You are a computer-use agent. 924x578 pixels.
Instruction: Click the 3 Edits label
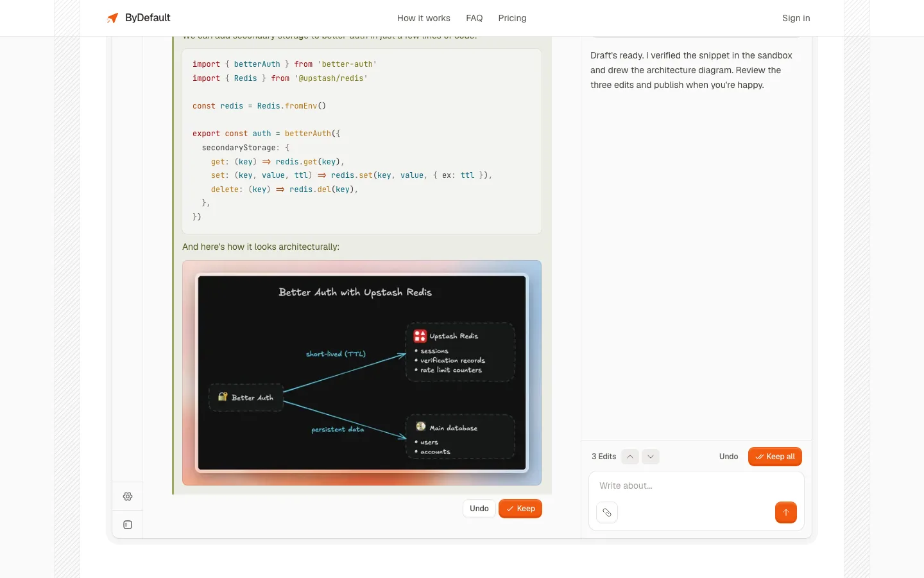point(604,457)
